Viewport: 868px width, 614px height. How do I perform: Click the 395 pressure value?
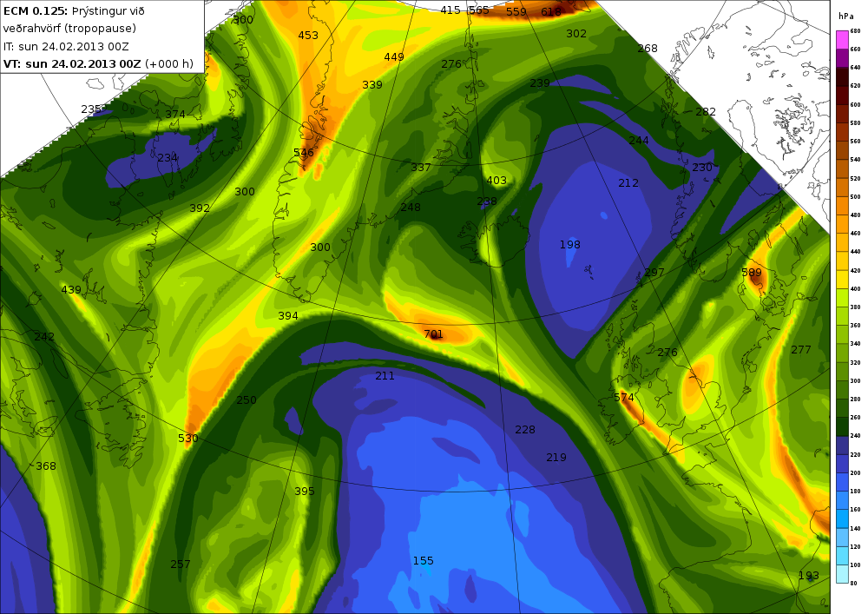(x=305, y=491)
